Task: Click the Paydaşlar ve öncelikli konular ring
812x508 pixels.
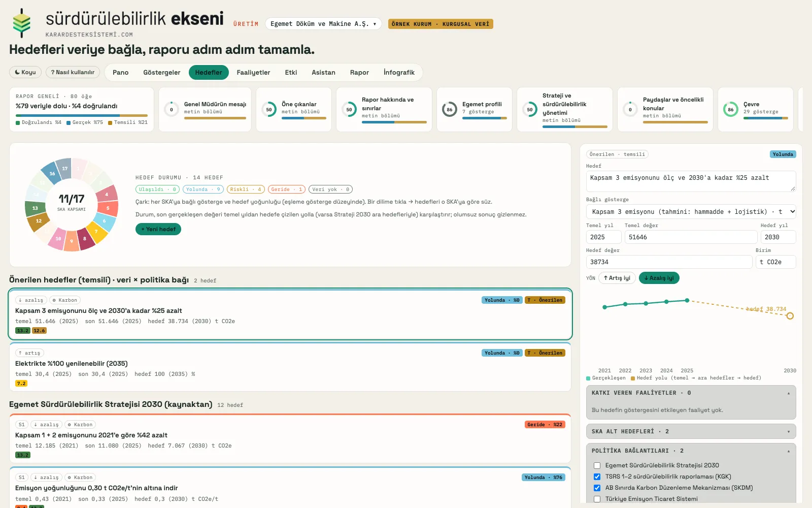Action: pyautogui.click(x=630, y=109)
